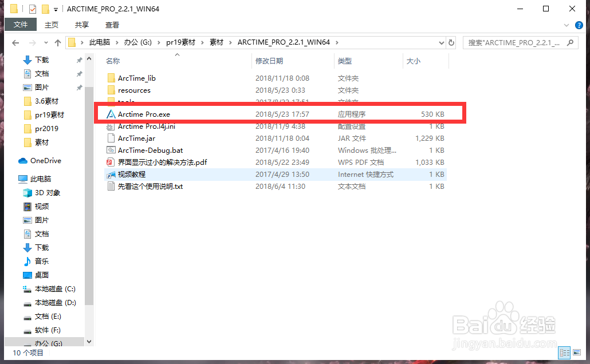Switch to the 主页 ribbon tab
The width and height of the screenshot is (590, 364).
click(x=52, y=25)
